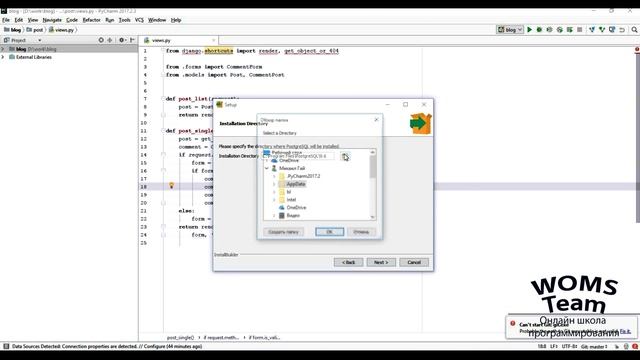The image size is (640, 360).
Task: Click OK in the directory chooser
Action: click(329, 232)
